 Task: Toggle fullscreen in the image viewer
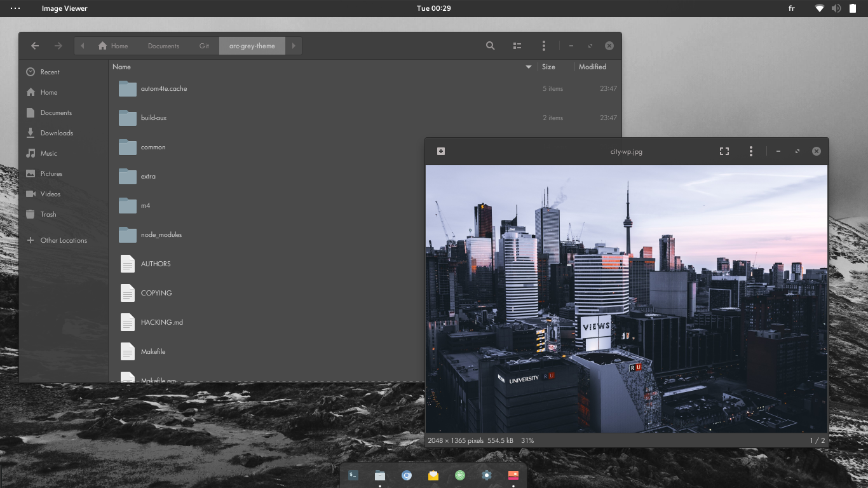[724, 151]
